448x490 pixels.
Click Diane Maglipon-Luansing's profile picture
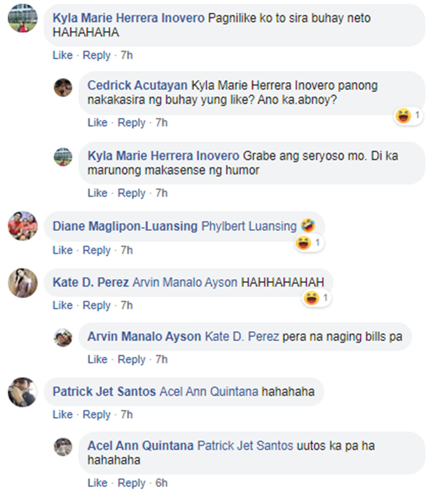23,226
